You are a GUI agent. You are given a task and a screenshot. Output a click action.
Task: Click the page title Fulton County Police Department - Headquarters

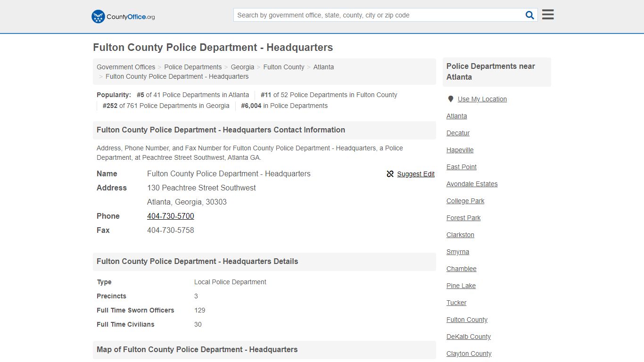click(213, 48)
